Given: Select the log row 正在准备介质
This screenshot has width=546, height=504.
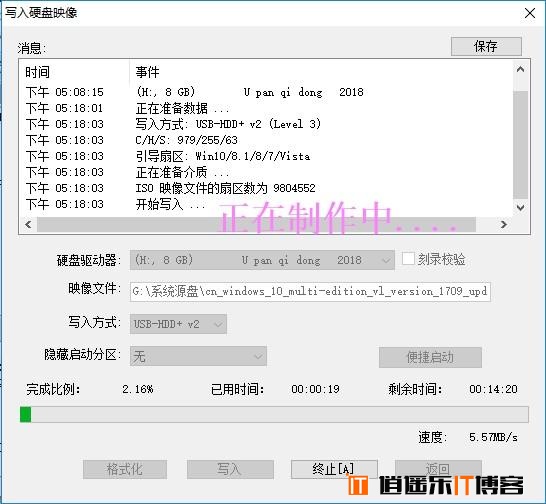Looking at the screenshot, I should tap(266, 172).
